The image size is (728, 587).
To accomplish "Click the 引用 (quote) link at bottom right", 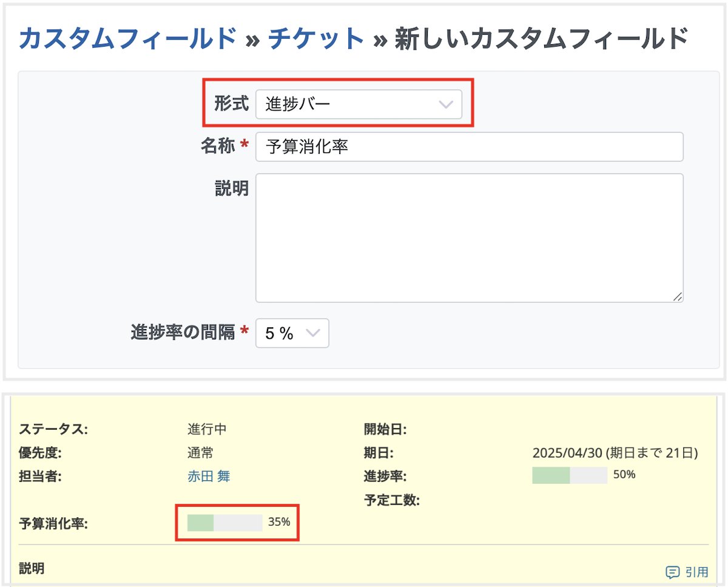I will point(695,572).
